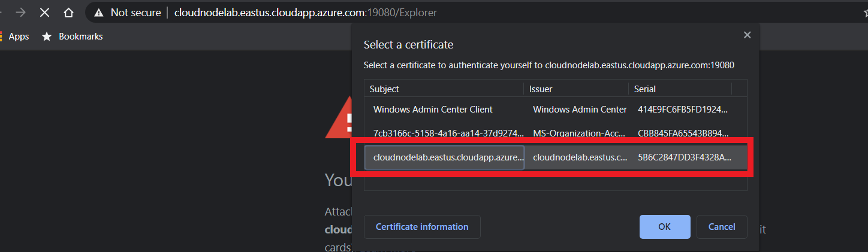Click the Not secure label text

136,13
